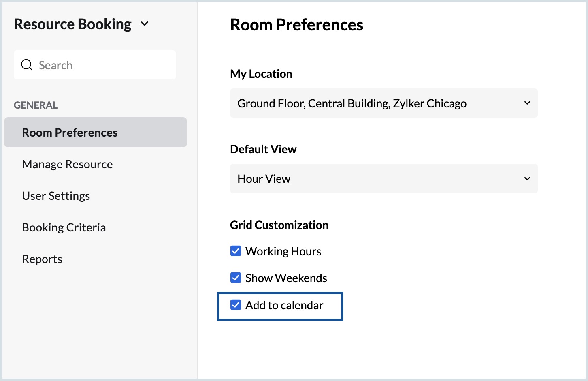This screenshot has width=588, height=381.
Task: Select Room Preferences in the sidebar
Action: tap(70, 133)
